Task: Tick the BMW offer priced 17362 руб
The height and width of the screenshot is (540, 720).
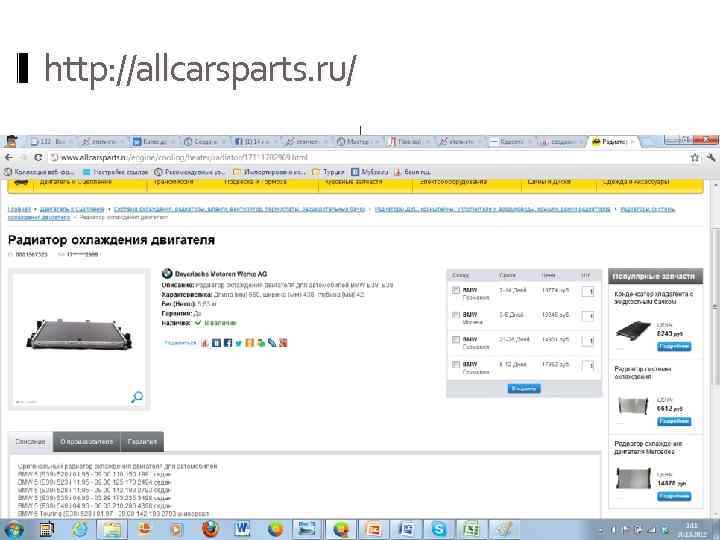Action: pos(456,365)
